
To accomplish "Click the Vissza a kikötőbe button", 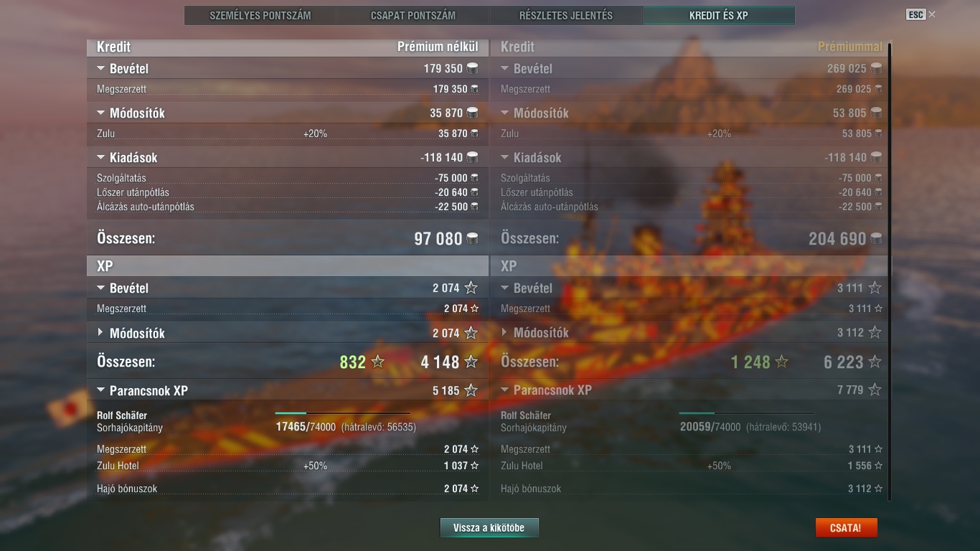I will 489,528.
